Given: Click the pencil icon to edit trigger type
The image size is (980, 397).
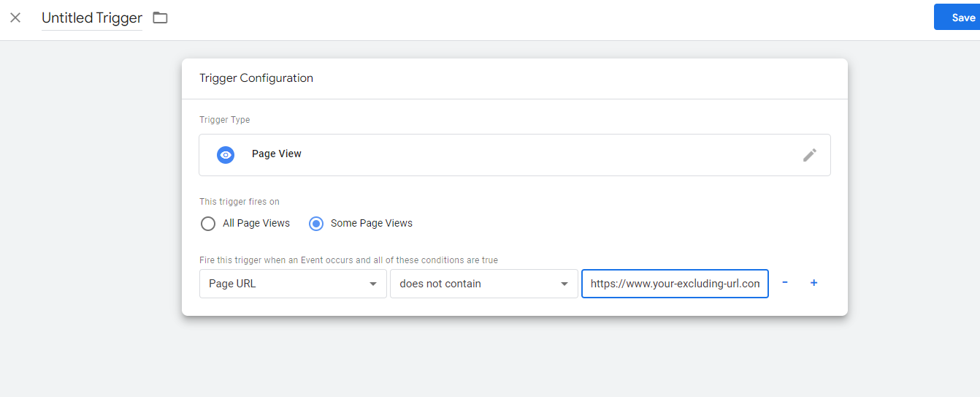Looking at the screenshot, I should [809, 155].
